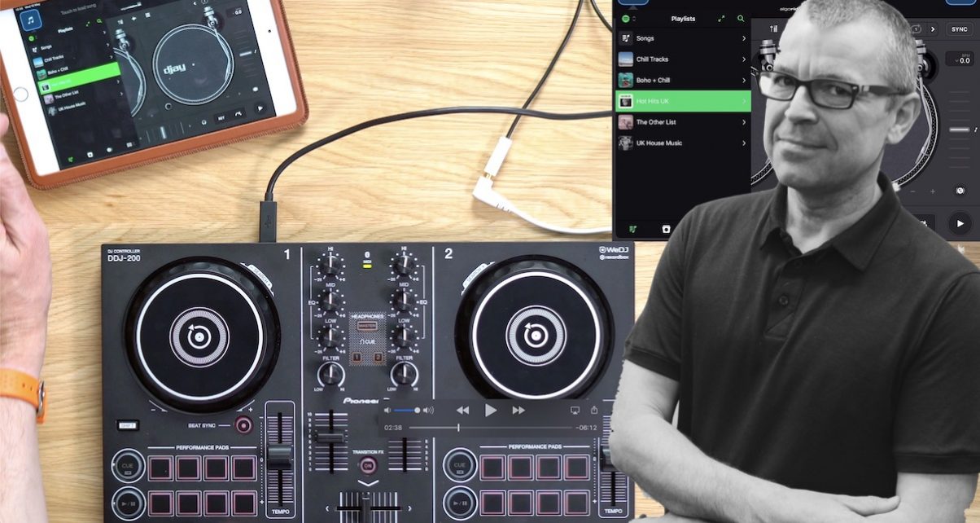This screenshot has width=980, height=523.
Task: Click the Hot Hits UK cover thumbnail
Action: coord(626,101)
